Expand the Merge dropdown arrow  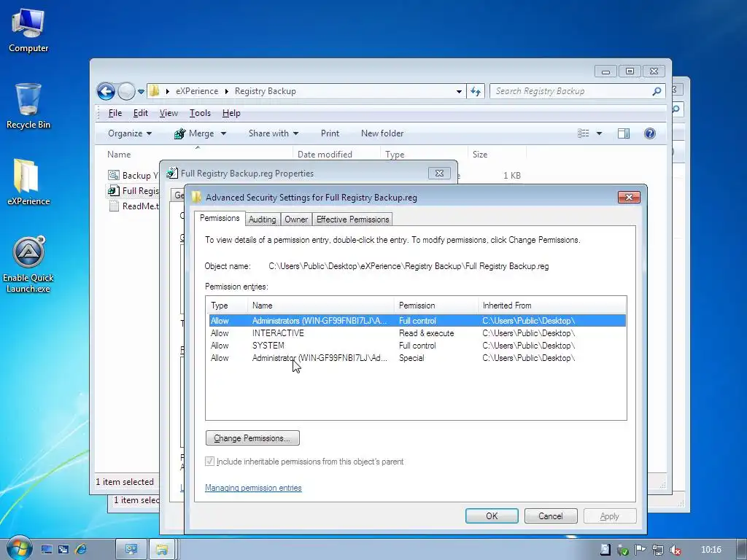[x=223, y=133]
